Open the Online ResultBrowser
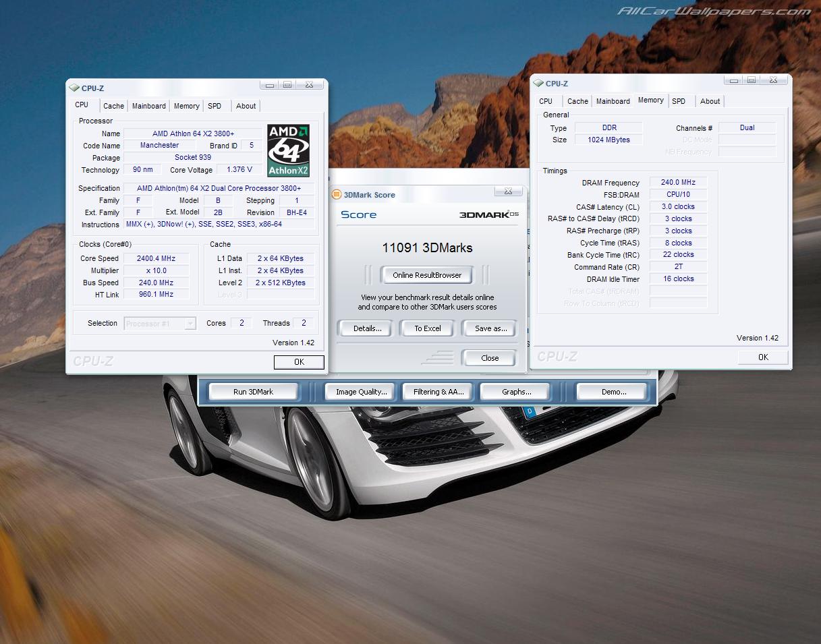 coord(427,275)
